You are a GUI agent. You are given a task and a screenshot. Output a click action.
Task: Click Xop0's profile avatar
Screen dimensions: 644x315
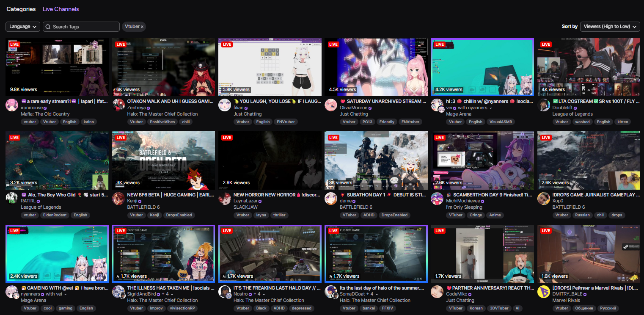click(x=544, y=198)
